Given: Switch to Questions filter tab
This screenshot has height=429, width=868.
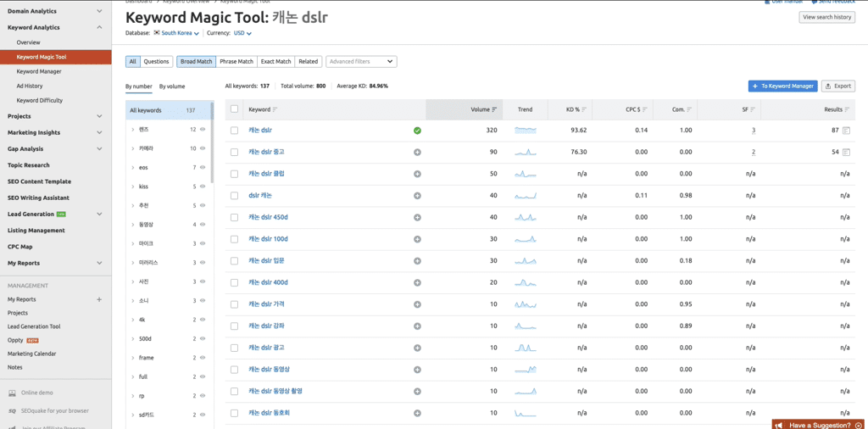Looking at the screenshot, I should [x=157, y=61].
